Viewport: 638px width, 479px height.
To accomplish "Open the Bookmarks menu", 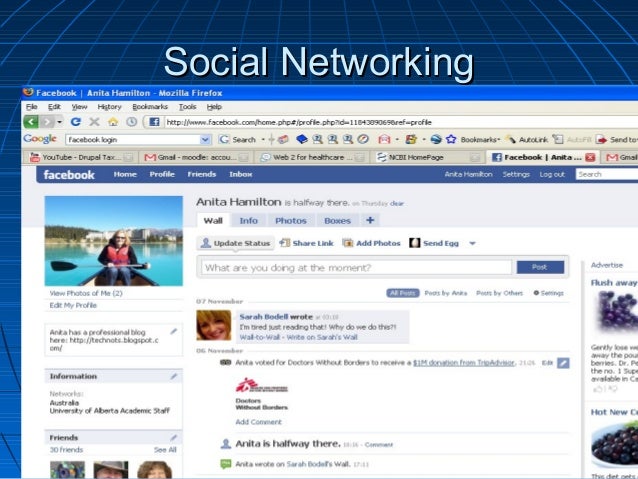I will [150, 107].
